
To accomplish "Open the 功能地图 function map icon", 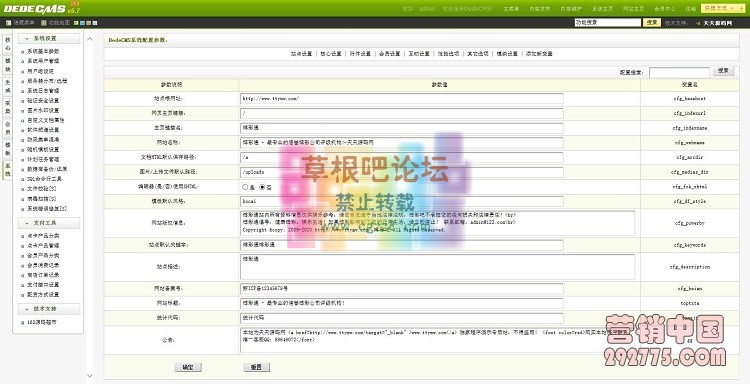I will click(x=44, y=22).
